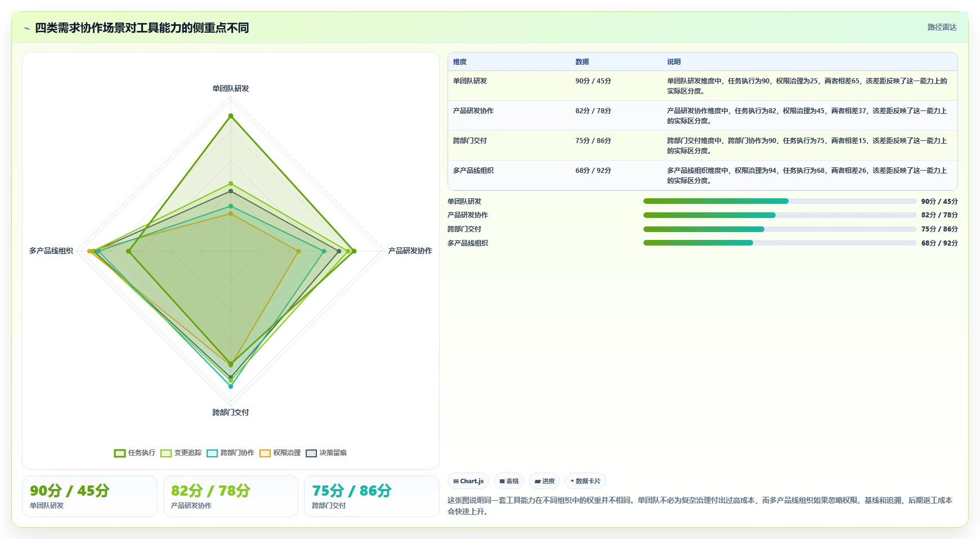Image resolution: width=980 pixels, height=539 pixels.
Task: Click table value 68分 / 92分
Action: point(593,171)
